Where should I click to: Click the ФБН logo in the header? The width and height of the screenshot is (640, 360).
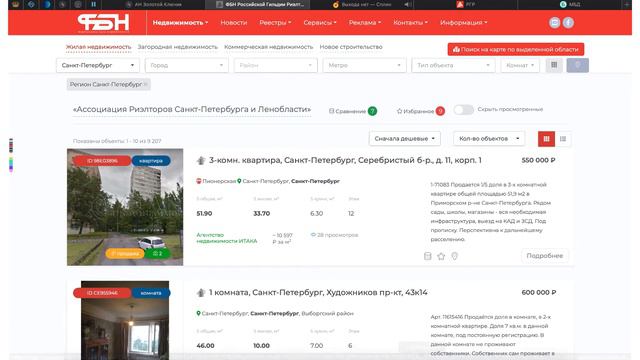pos(103,23)
